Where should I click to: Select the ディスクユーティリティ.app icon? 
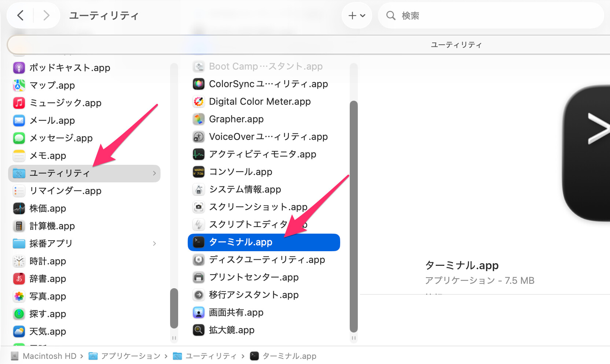199,260
